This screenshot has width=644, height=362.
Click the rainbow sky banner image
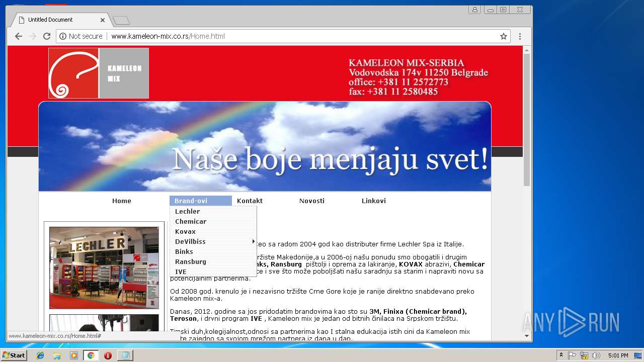pyautogui.click(x=265, y=146)
